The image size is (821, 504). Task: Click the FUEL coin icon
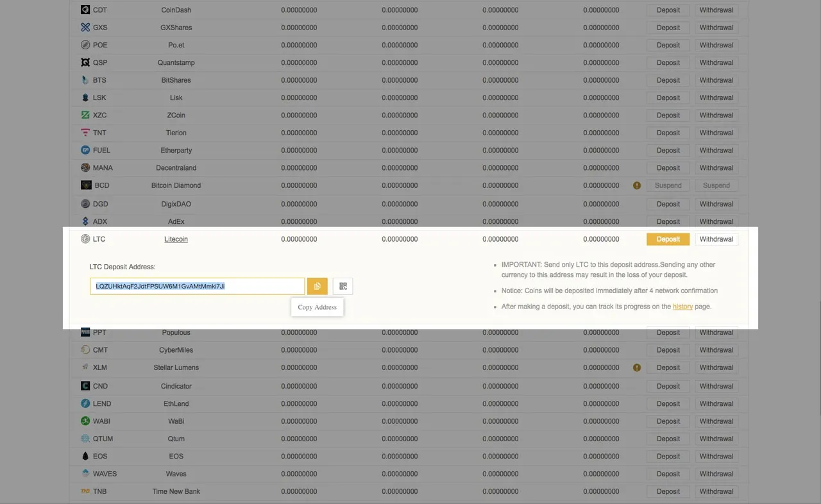click(x=85, y=150)
